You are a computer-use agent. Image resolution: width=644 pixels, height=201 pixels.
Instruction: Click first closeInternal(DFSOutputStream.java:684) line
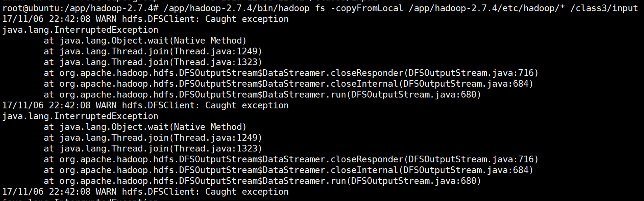click(x=288, y=84)
